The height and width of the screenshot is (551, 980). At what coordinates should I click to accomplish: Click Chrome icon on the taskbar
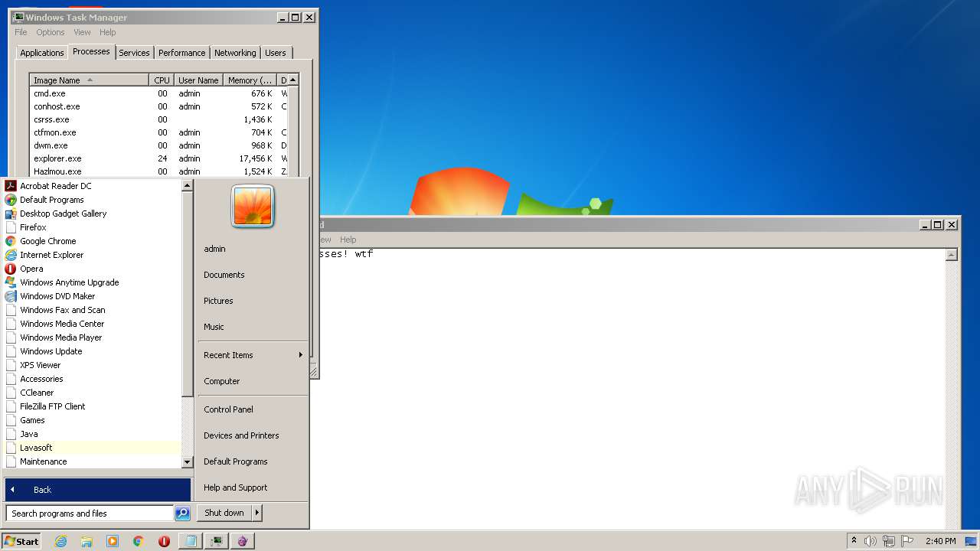coord(138,541)
